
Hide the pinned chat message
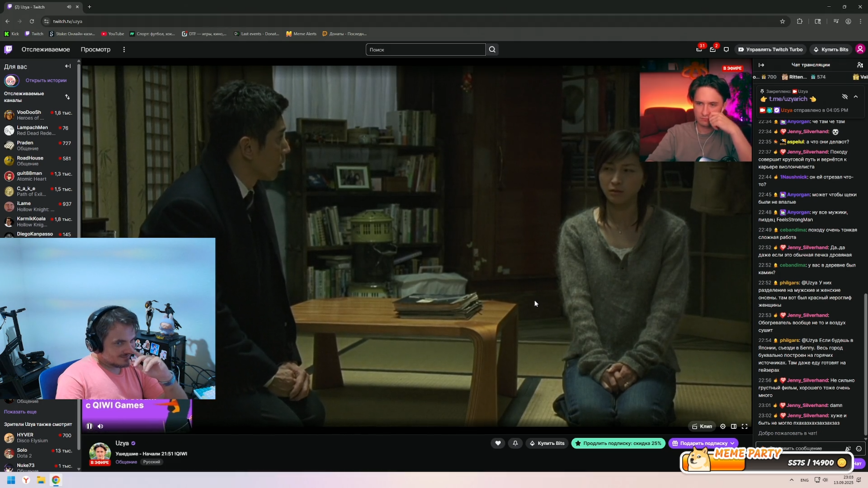844,97
